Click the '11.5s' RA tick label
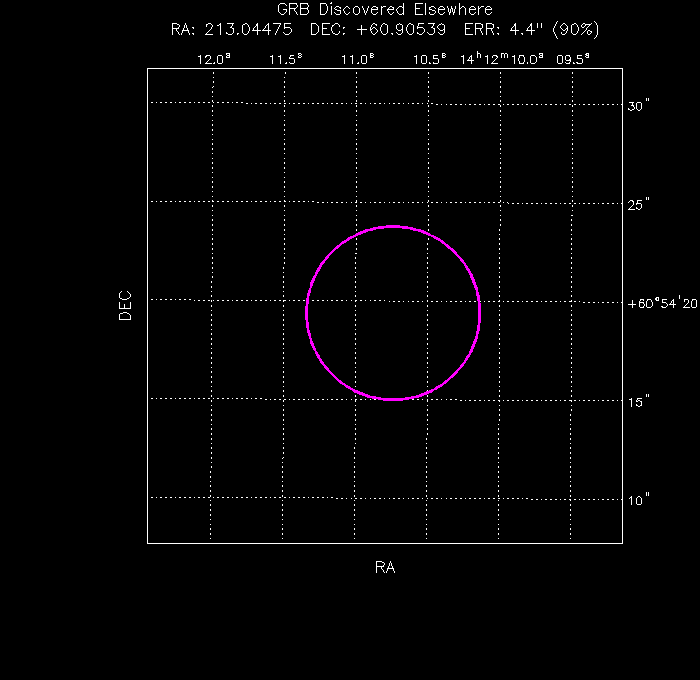700x680 pixels. tap(286, 59)
